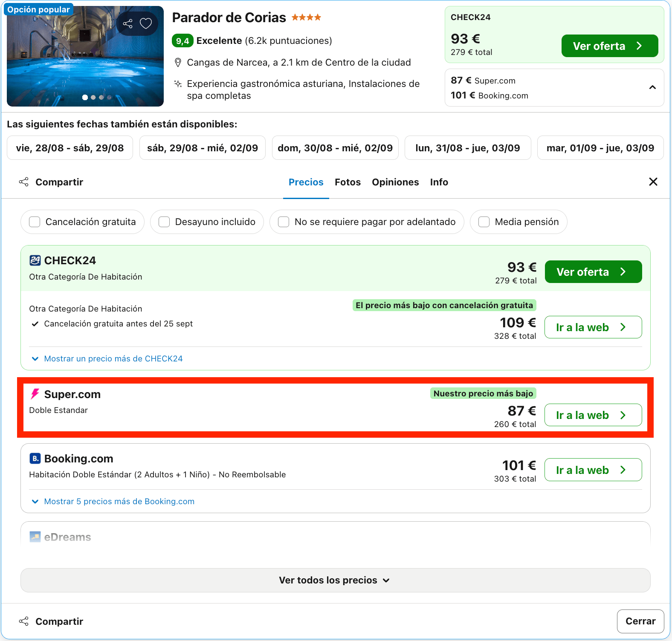
Task: Click the eDreams logo icon
Action: coord(35,537)
